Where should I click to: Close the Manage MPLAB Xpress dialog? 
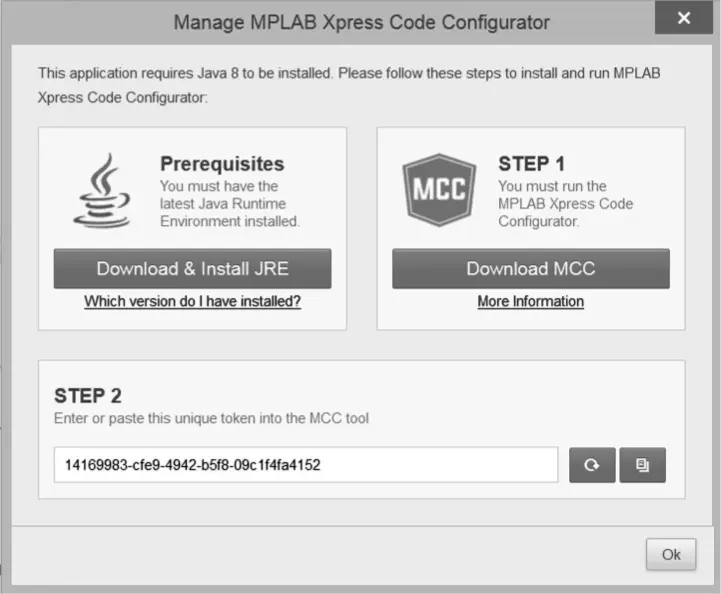684,19
